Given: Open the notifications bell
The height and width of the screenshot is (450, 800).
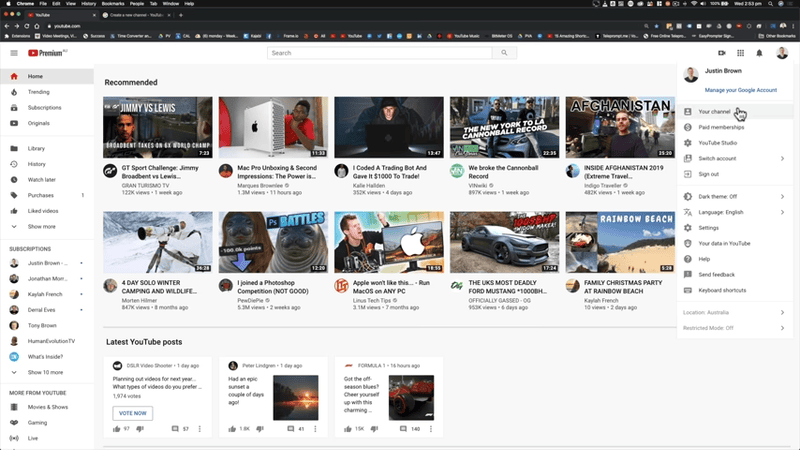Looking at the screenshot, I should tap(759, 53).
